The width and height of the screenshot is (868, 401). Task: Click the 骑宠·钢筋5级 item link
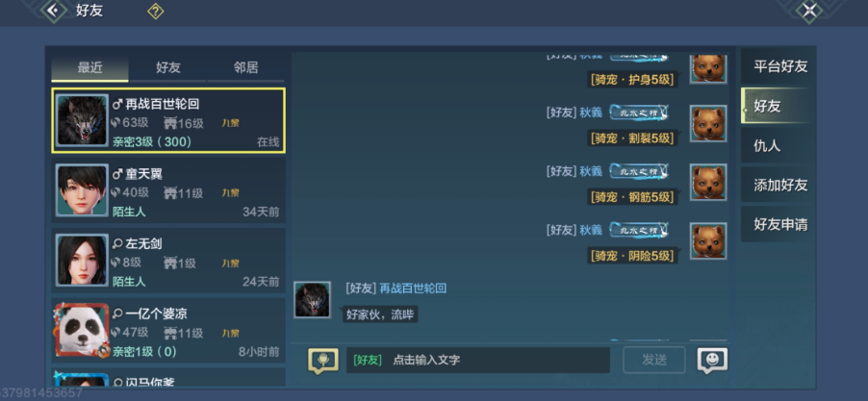[632, 197]
